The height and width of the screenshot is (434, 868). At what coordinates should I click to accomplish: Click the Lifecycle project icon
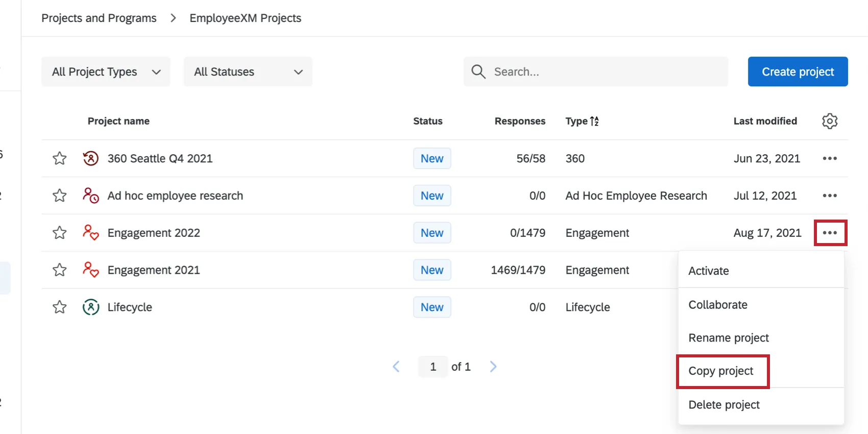(x=90, y=307)
